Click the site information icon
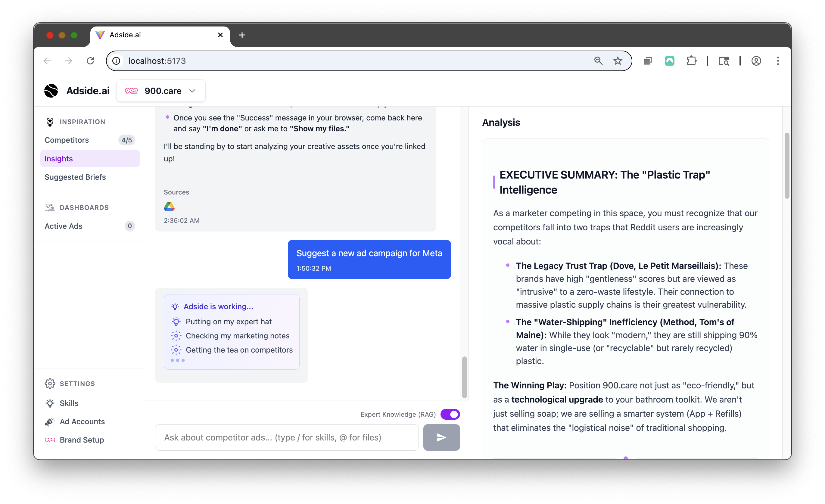Image resolution: width=825 pixels, height=504 pixels. [x=116, y=61]
